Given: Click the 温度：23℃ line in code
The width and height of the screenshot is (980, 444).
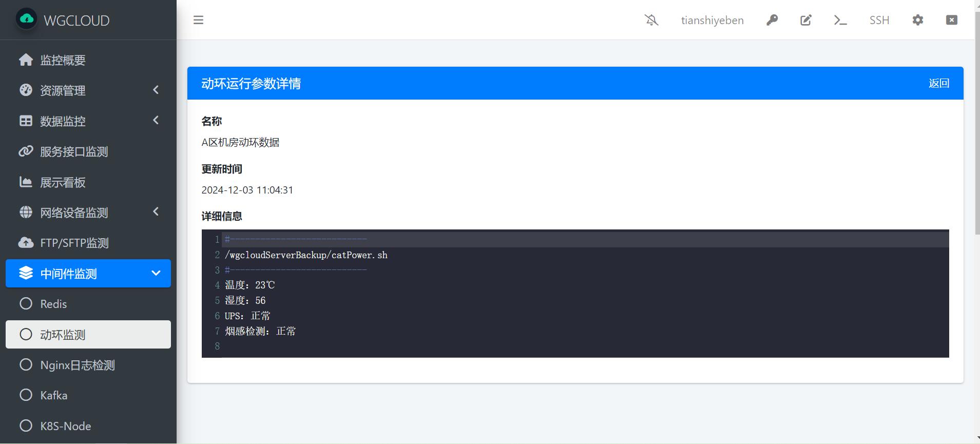Looking at the screenshot, I should 249,285.
